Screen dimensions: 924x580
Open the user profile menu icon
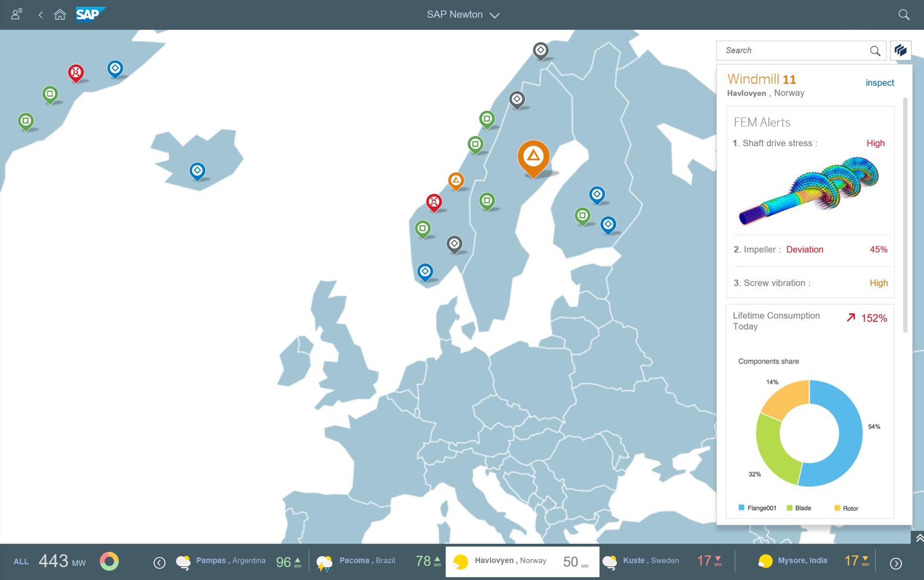coord(17,14)
